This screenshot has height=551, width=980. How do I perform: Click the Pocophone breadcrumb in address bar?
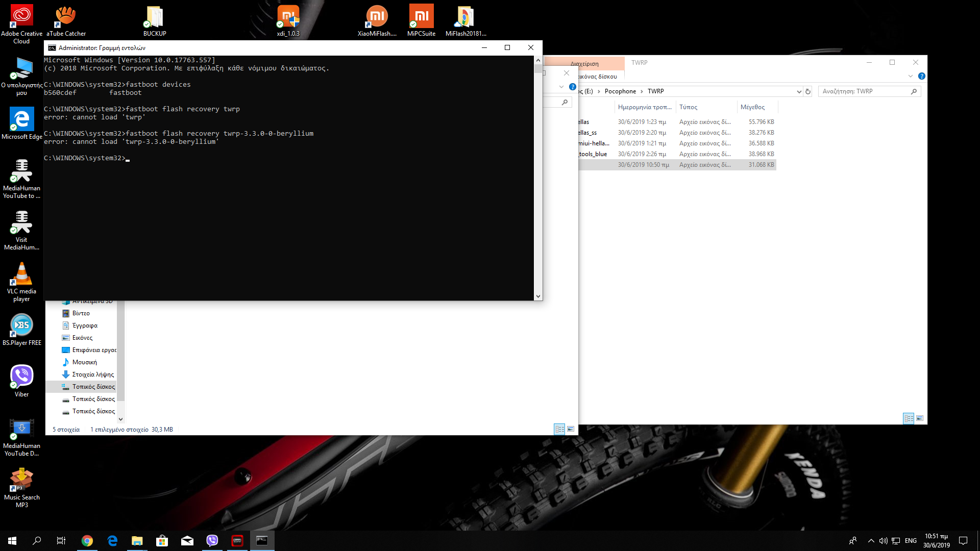(620, 91)
